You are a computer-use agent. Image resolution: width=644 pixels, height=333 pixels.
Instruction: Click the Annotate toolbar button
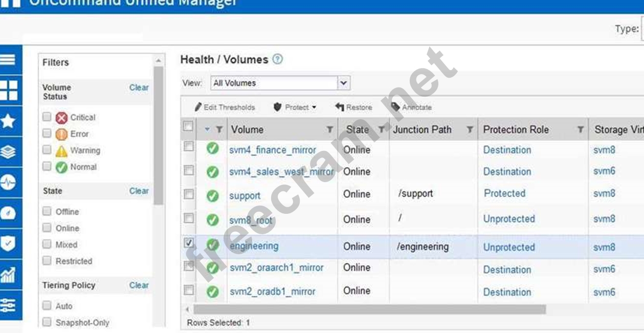point(411,107)
